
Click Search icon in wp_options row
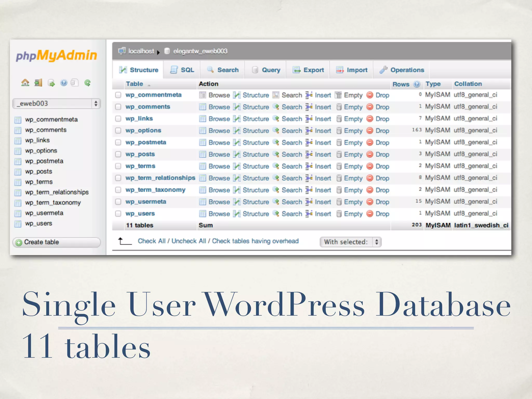276,130
